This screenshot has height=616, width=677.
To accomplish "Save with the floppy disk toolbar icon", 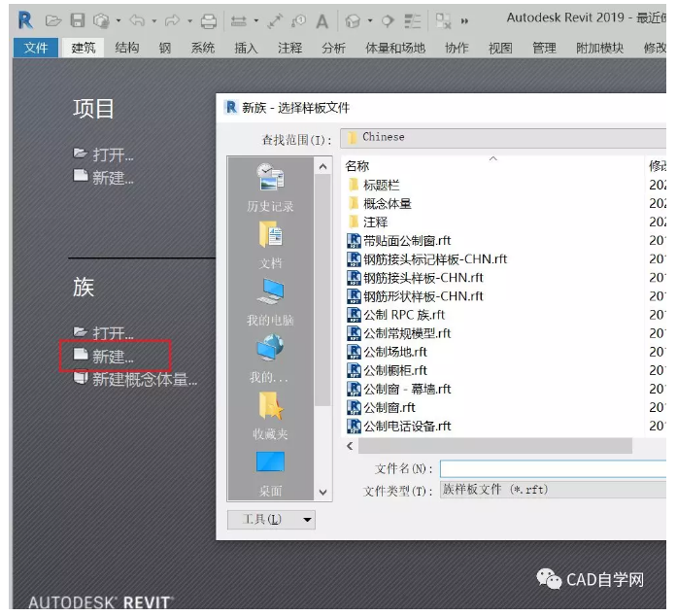I will point(78,20).
